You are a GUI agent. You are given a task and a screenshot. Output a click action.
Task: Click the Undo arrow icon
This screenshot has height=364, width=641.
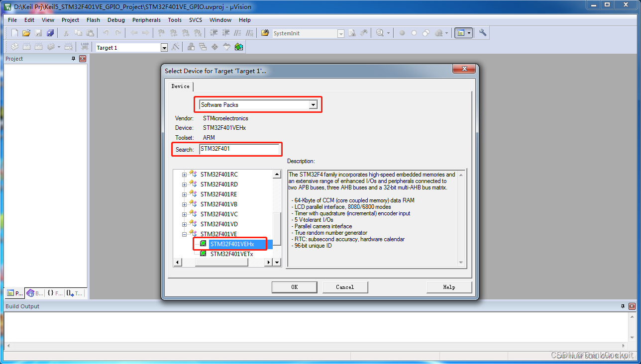pos(106,33)
